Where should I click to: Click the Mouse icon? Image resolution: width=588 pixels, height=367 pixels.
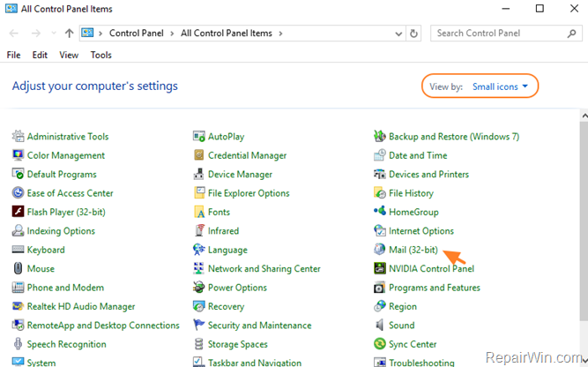pos(18,268)
